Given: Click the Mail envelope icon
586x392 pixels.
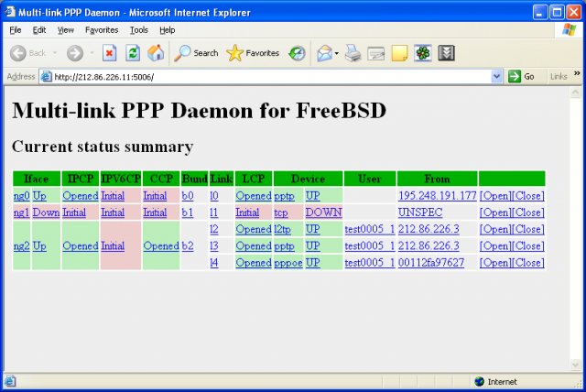Looking at the screenshot, I should point(324,53).
